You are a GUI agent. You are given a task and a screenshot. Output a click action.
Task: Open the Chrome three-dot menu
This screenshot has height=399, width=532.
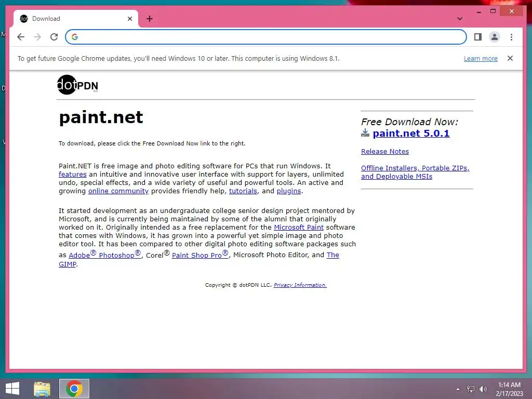(x=511, y=37)
